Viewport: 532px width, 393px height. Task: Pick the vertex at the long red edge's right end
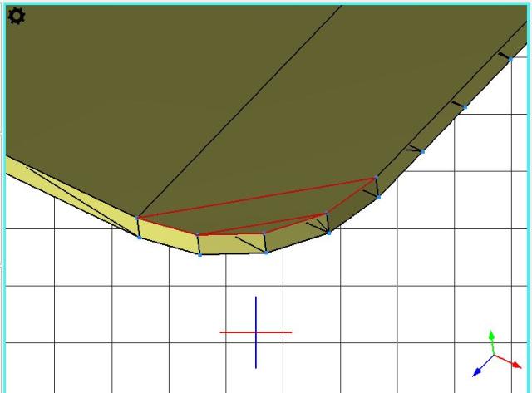coord(376,178)
